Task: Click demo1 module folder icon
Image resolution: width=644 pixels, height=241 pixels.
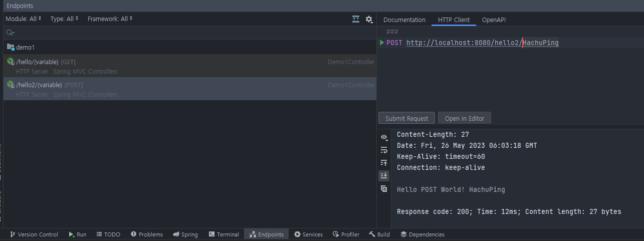Action: [11, 47]
